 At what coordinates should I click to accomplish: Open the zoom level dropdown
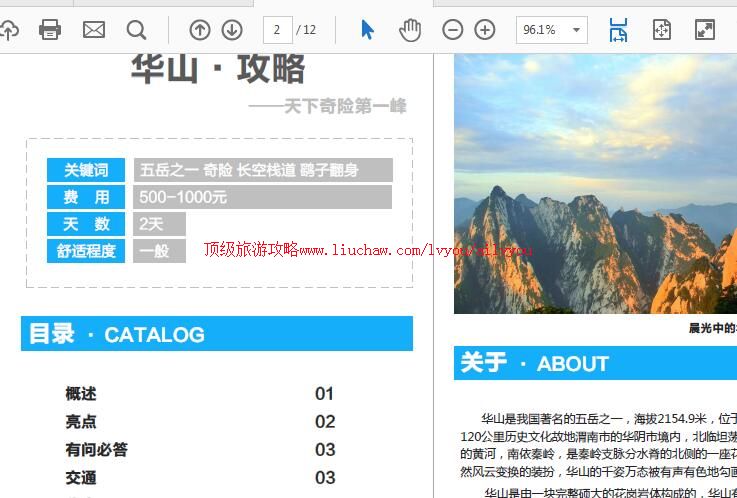[576, 30]
